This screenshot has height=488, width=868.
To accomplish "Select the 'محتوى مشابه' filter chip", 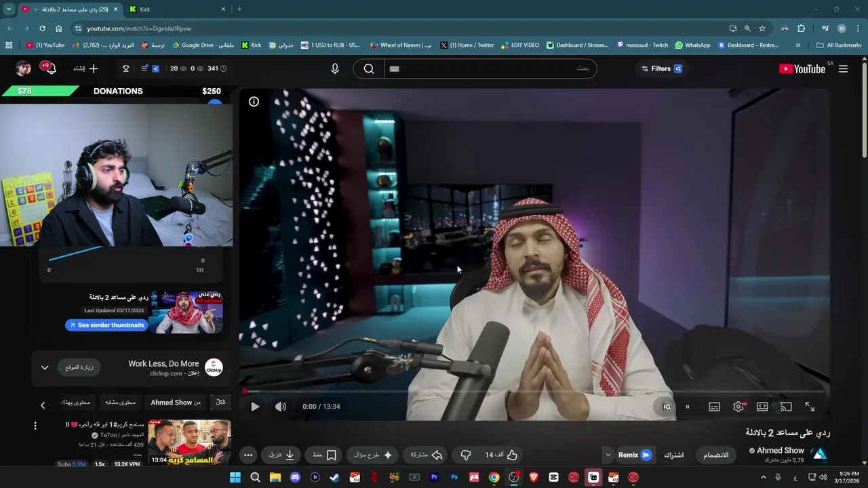I will tap(120, 403).
